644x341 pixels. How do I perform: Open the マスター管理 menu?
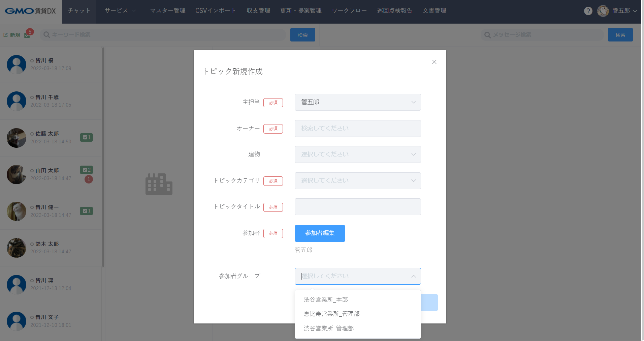tap(167, 11)
